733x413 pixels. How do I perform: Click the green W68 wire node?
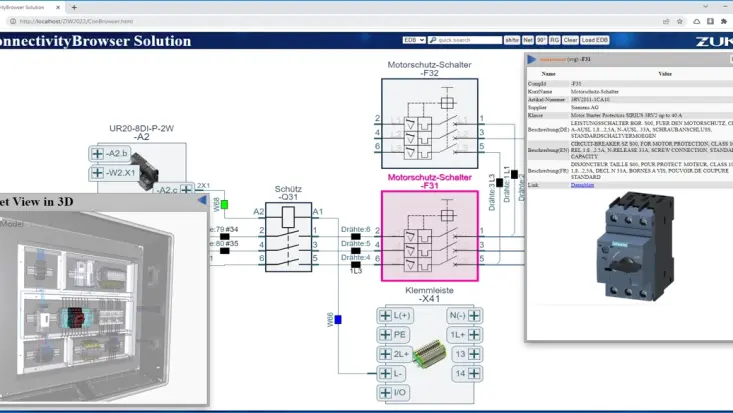point(225,204)
